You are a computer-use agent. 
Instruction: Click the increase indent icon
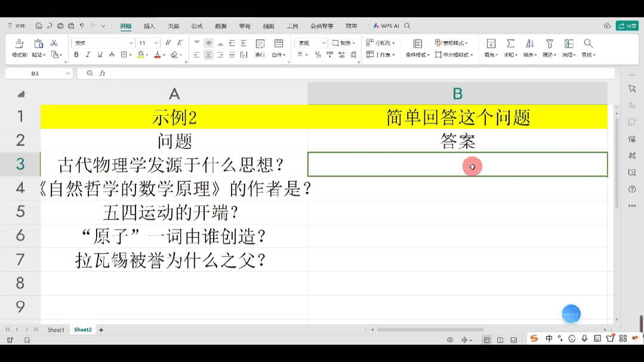coord(244,43)
